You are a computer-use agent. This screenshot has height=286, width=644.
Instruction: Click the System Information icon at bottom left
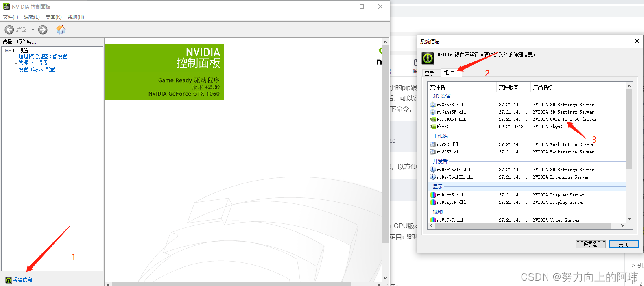[x=9, y=280]
